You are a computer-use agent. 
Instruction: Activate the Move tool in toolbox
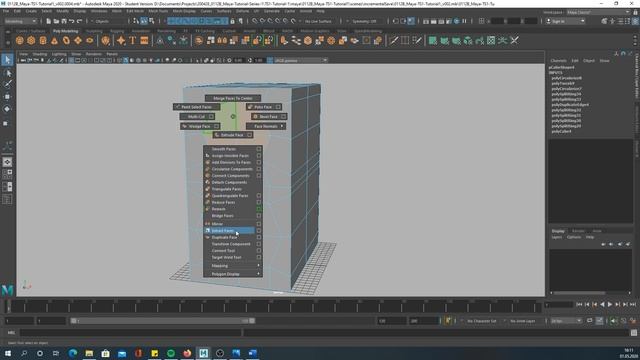[7, 97]
